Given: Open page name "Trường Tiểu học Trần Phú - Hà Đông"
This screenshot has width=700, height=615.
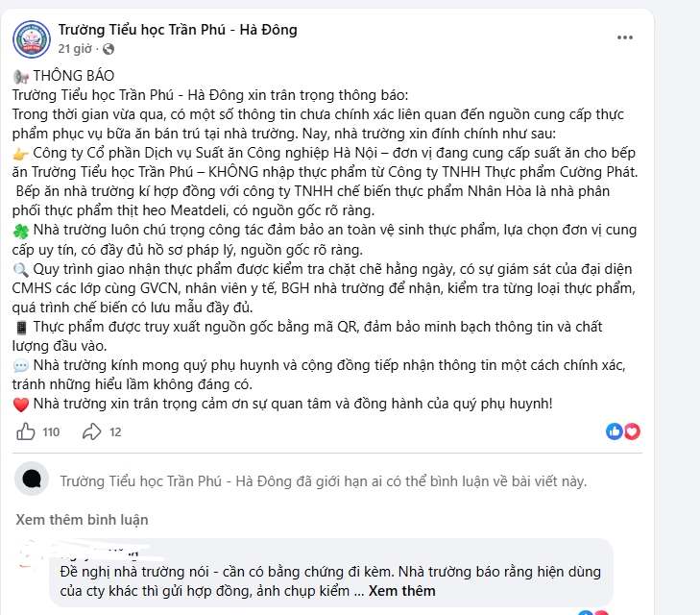Looking at the screenshot, I should pos(177,30).
